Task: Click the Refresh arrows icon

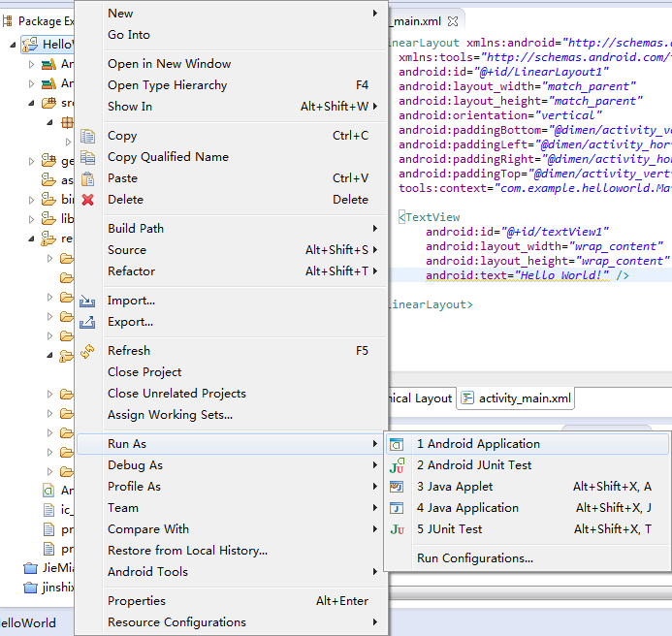Action: pyautogui.click(x=87, y=351)
